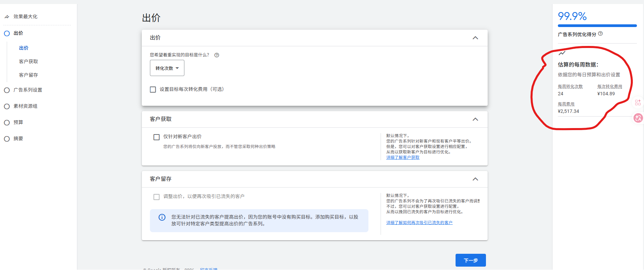Click the 下一步 button
This screenshot has height=270, width=644.
[471, 260]
